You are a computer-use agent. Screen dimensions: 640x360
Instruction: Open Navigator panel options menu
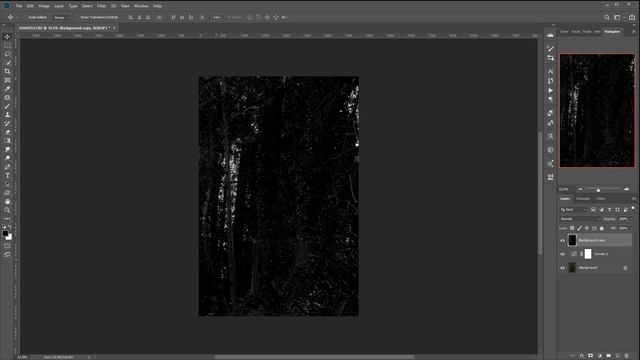634,31
